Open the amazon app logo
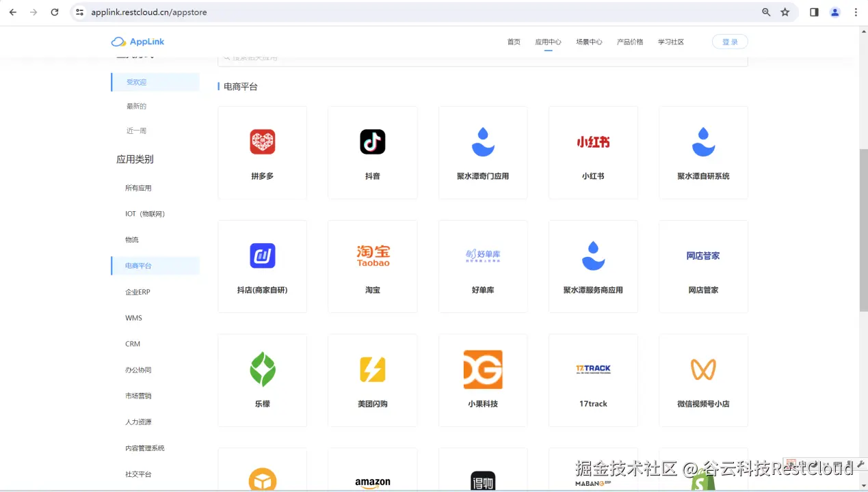This screenshot has height=492, width=868. pyautogui.click(x=373, y=483)
